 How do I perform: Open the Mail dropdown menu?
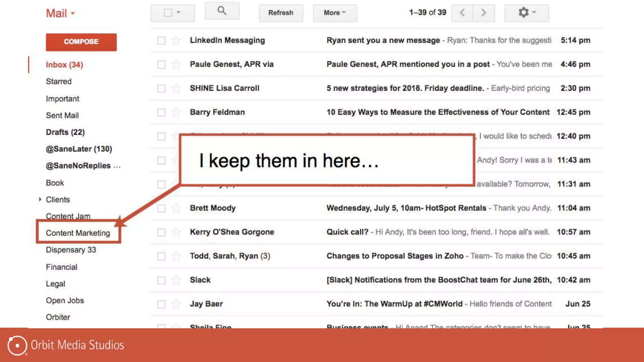(60, 13)
